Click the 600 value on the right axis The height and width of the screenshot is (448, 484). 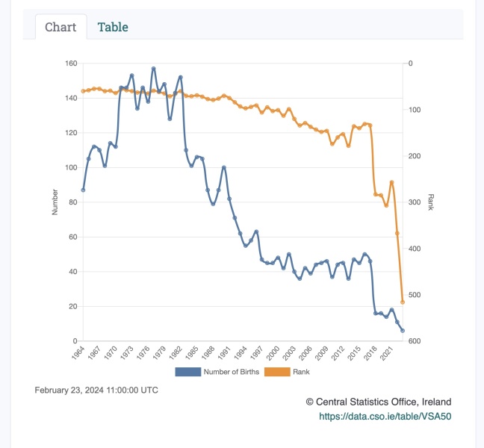415,341
